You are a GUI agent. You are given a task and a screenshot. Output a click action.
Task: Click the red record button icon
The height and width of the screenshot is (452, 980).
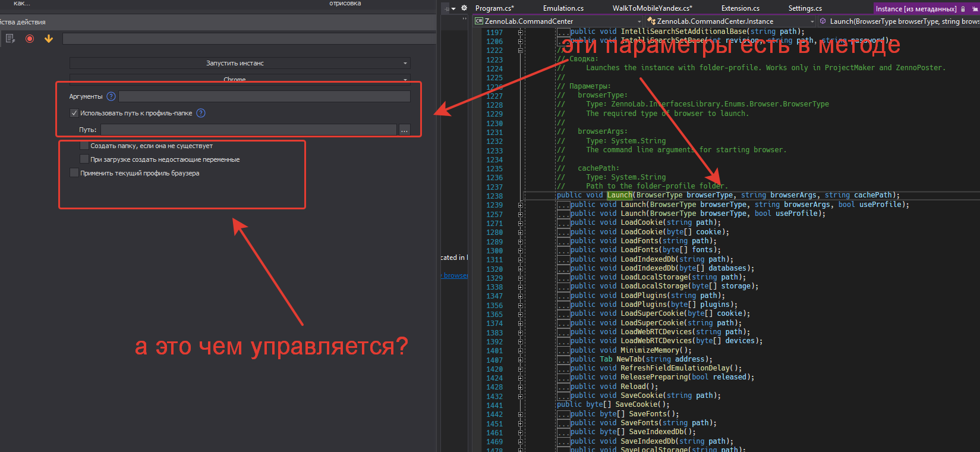(30, 39)
